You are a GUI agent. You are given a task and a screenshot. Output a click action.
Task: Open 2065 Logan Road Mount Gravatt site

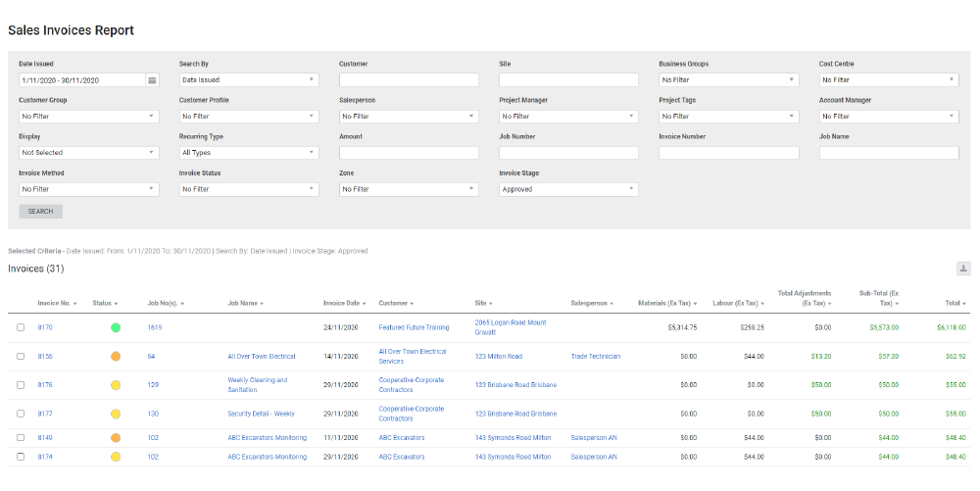[511, 327]
